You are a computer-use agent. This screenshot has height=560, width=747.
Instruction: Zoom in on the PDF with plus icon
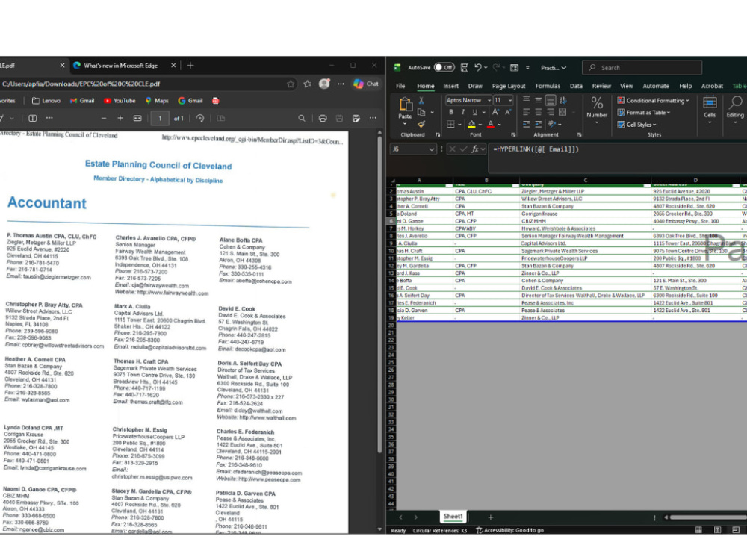pos(120,119)
